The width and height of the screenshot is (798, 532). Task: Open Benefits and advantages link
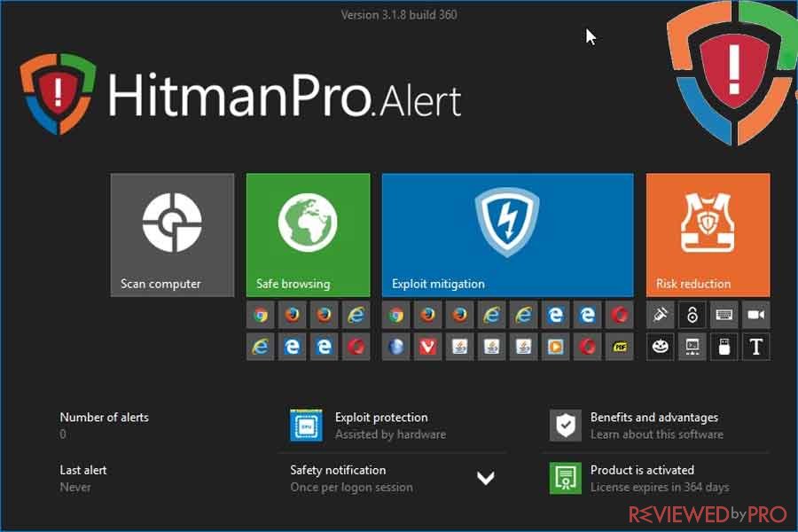[x=654, y=418]
